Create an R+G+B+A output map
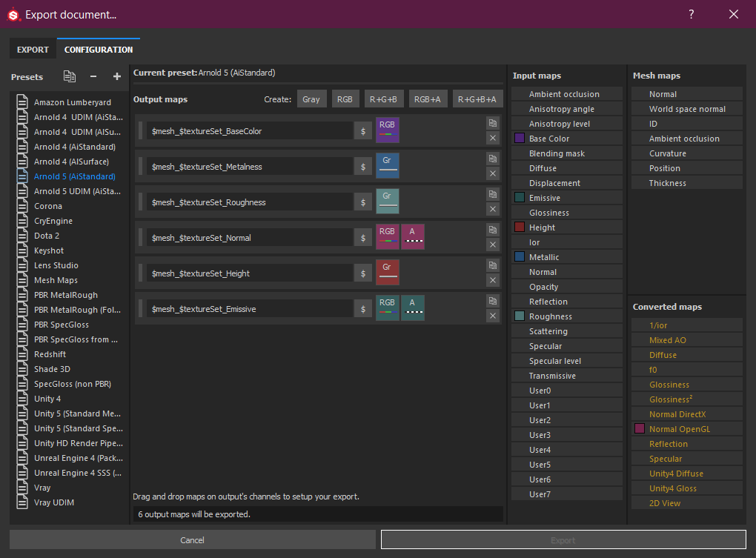This screenshot has height=558, width=756. click(477, 99)
